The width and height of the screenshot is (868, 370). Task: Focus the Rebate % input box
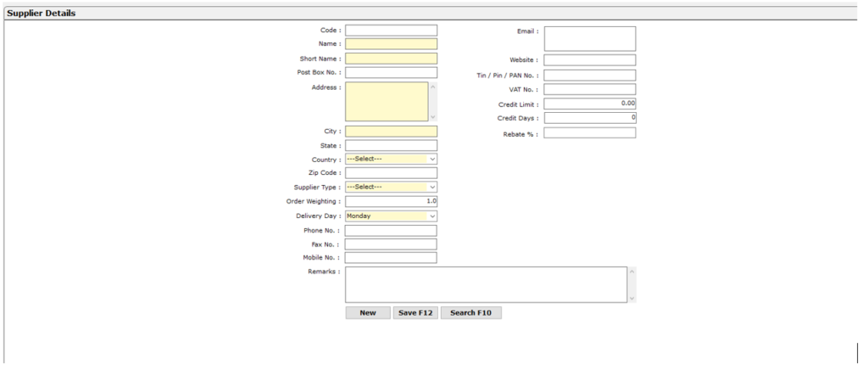click(589, 132)
